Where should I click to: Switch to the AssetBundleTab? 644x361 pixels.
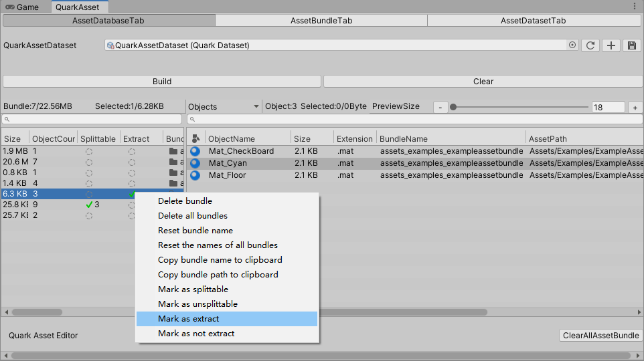click(x=321, y=21)
